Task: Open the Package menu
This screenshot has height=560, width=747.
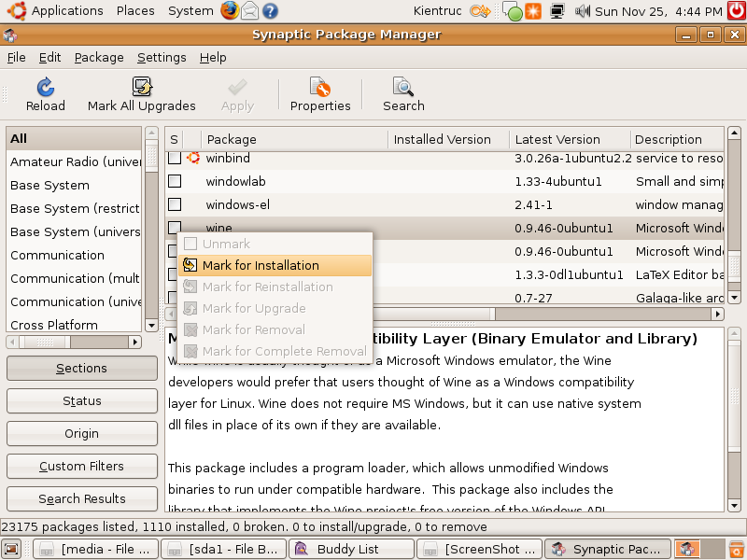Action: (x=99, y=57)
